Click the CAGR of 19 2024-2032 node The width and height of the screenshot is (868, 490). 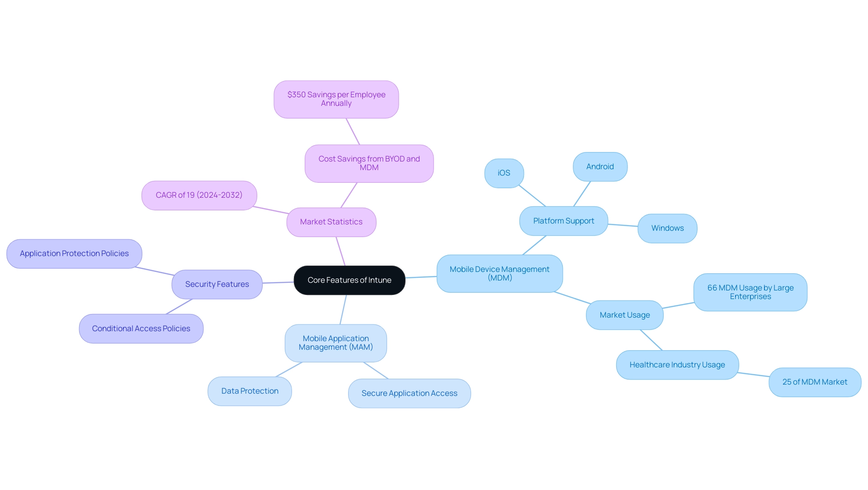click(x=199, y=195)
